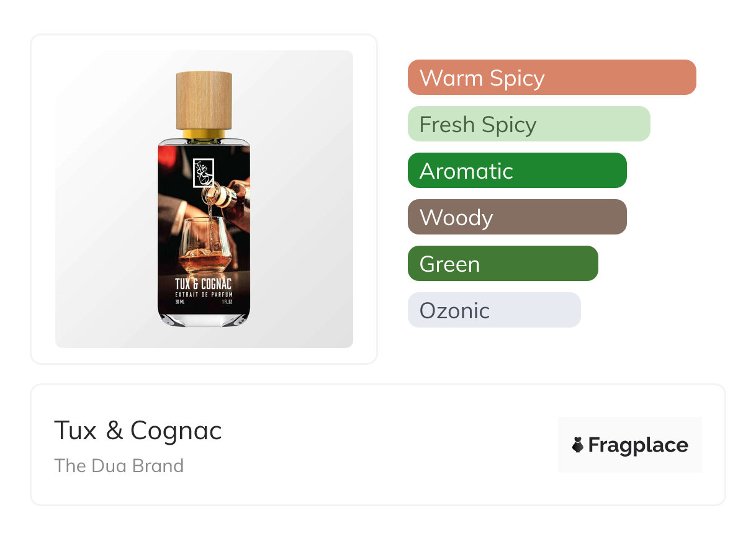Select the Green accord bar

point(502,264)
